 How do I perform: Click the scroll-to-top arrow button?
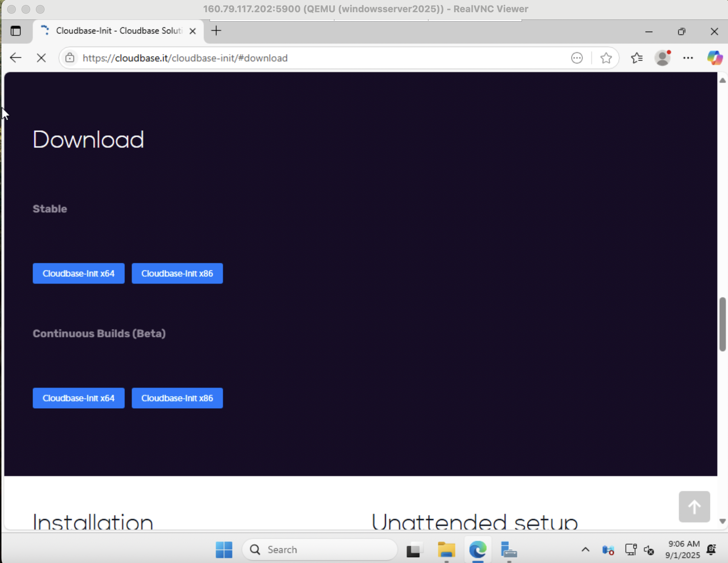click(x=694, y=507)
